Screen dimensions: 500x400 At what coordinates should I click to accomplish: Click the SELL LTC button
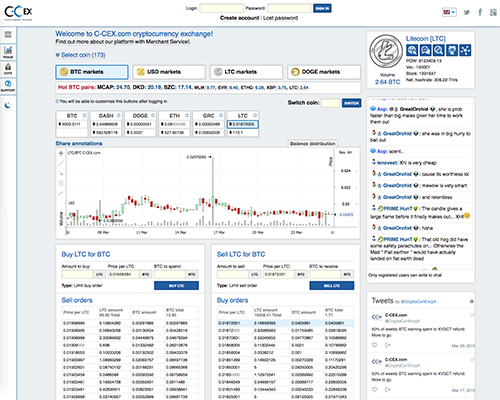[x=332, y=286]
